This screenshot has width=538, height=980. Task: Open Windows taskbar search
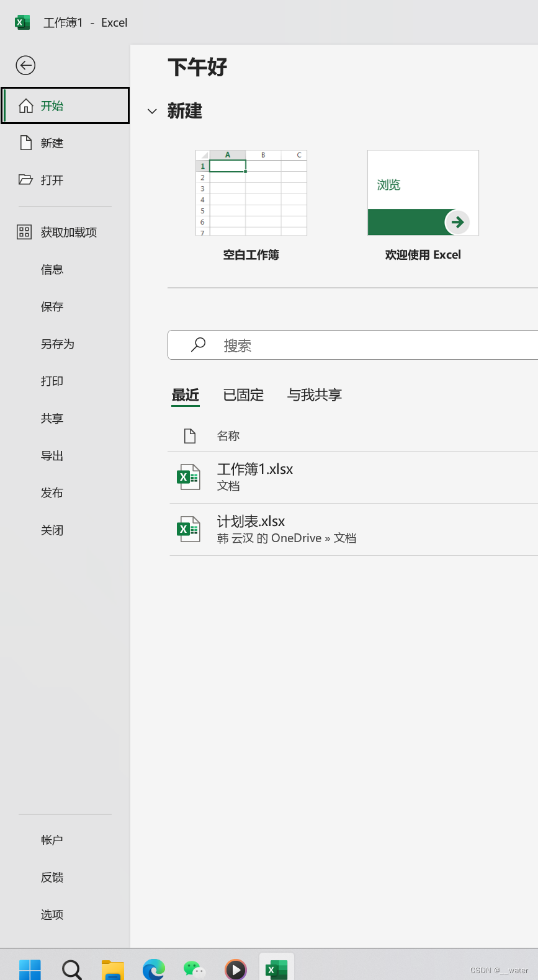pyautogui.click(x=71, y=969)
